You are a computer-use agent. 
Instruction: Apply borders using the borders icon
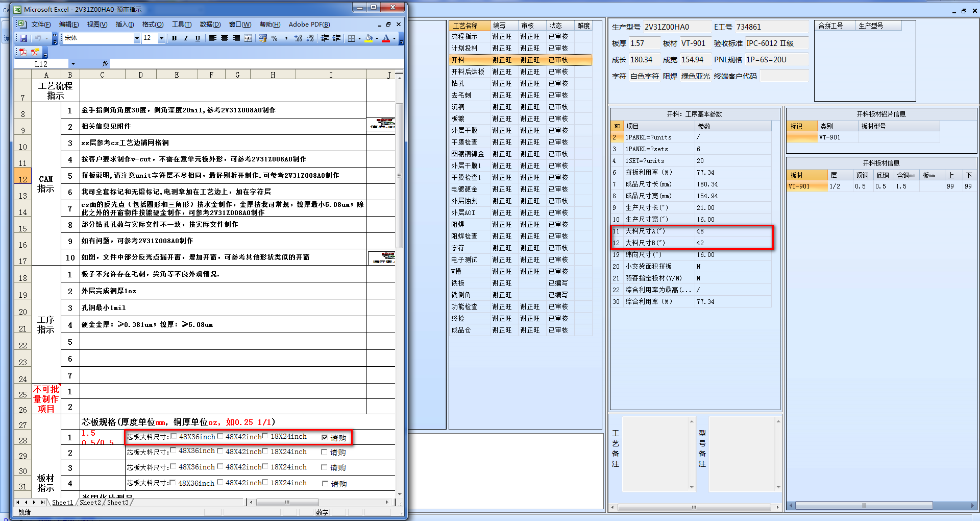point(351,38)
